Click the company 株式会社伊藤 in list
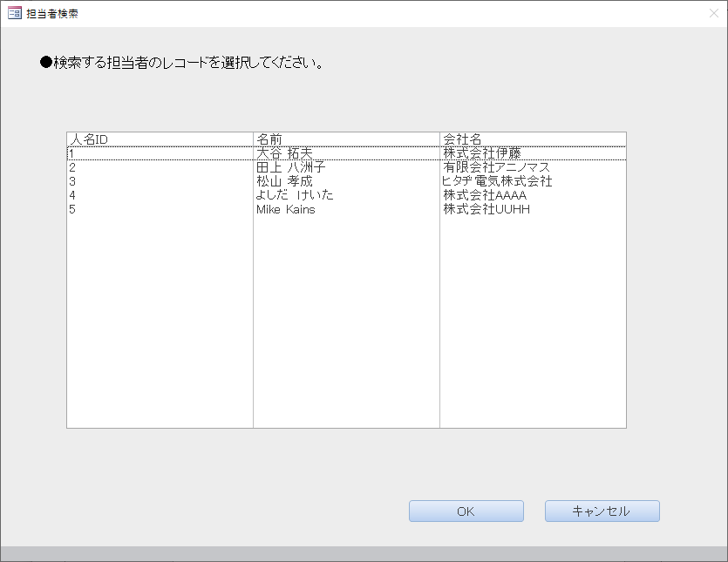Viewport: 728px width, 562px height. (481, 153)
